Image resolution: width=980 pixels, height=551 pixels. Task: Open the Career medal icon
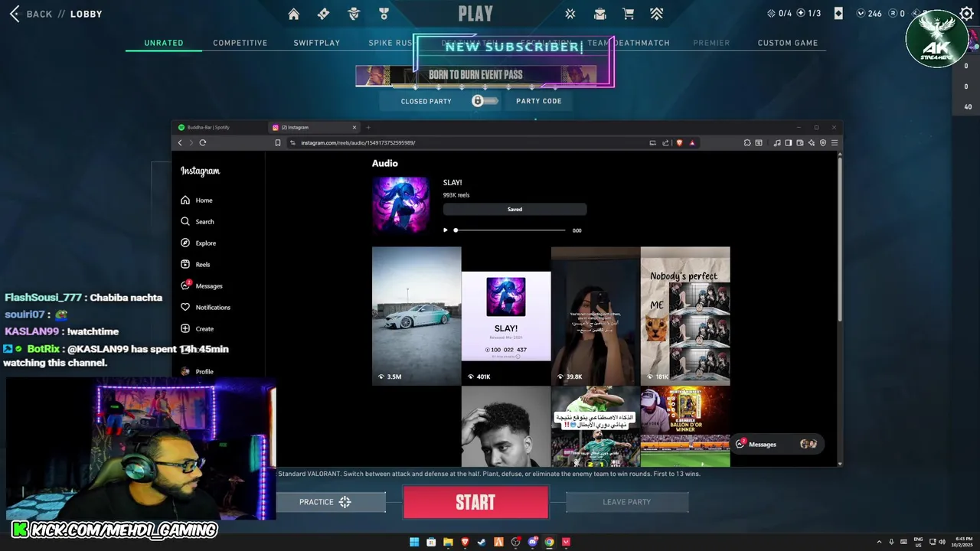(384, 14)
